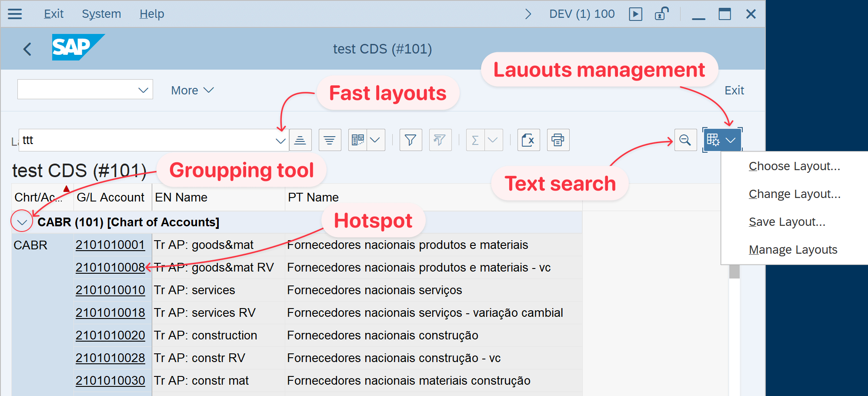Open the grouping tool icon

357,140
